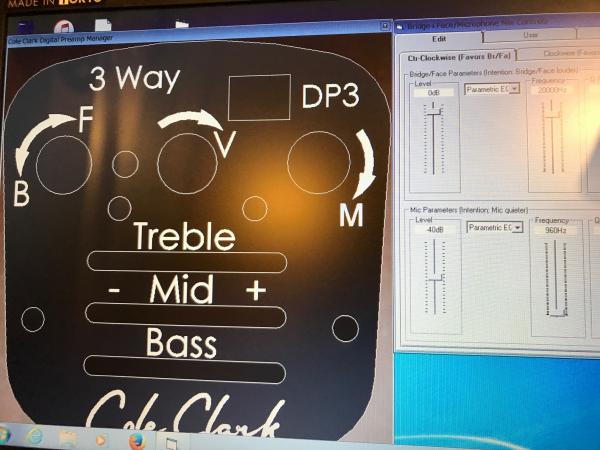This screenshot has width=600, height=450.
Task: Click the small circle below the blend knob
Action: point(119,209)
